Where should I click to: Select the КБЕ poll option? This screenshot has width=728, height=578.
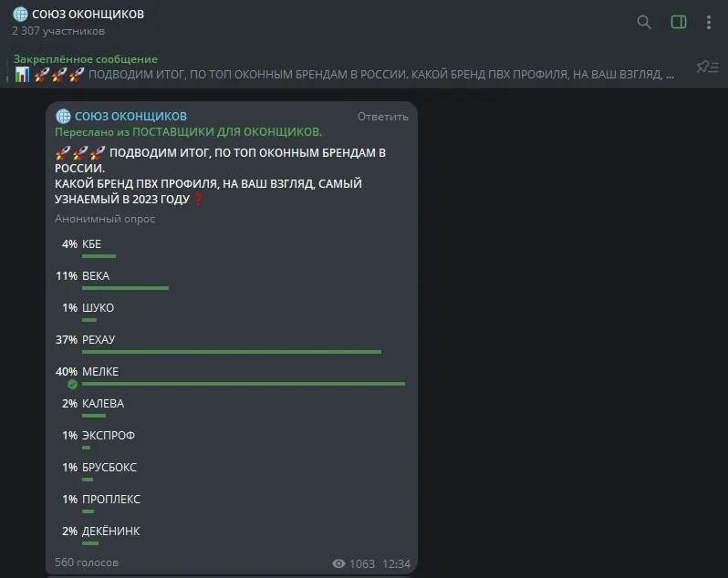point(231,250)
